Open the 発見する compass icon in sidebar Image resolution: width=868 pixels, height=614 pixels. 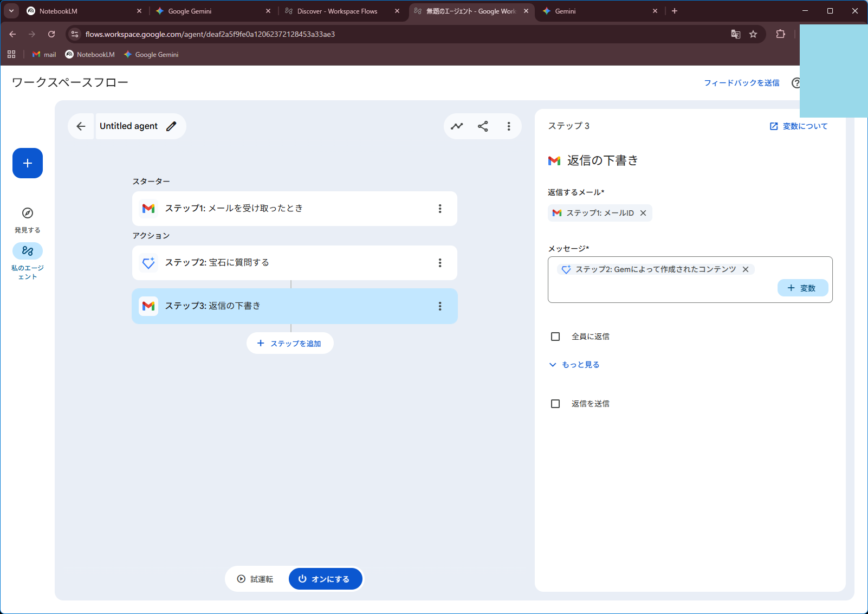coord(28,213)
